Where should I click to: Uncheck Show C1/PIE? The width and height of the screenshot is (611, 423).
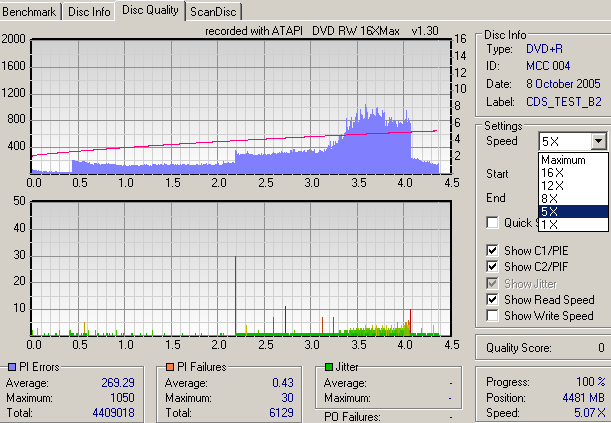pos(492,250)
